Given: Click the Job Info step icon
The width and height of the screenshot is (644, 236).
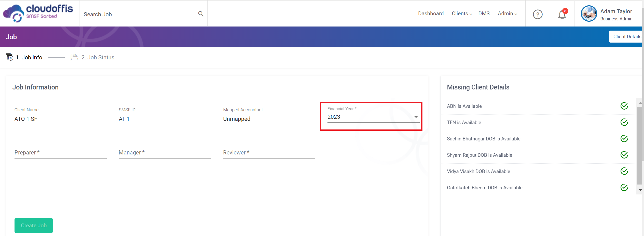Looking at the screenshot, I should click(10, 57).
